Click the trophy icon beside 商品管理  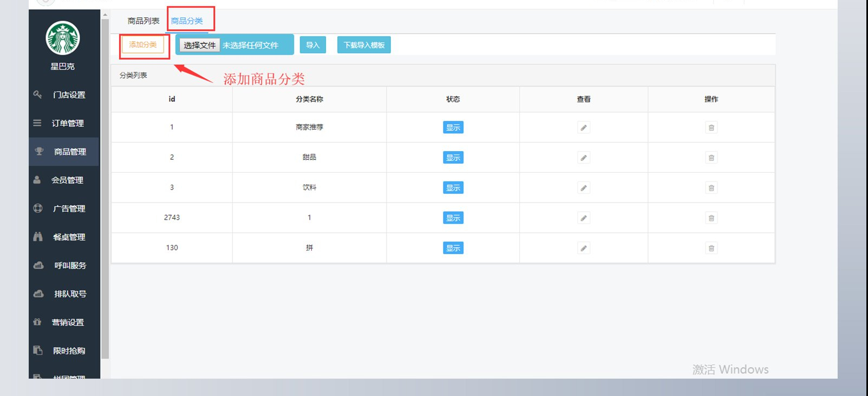tap(39, 151)
